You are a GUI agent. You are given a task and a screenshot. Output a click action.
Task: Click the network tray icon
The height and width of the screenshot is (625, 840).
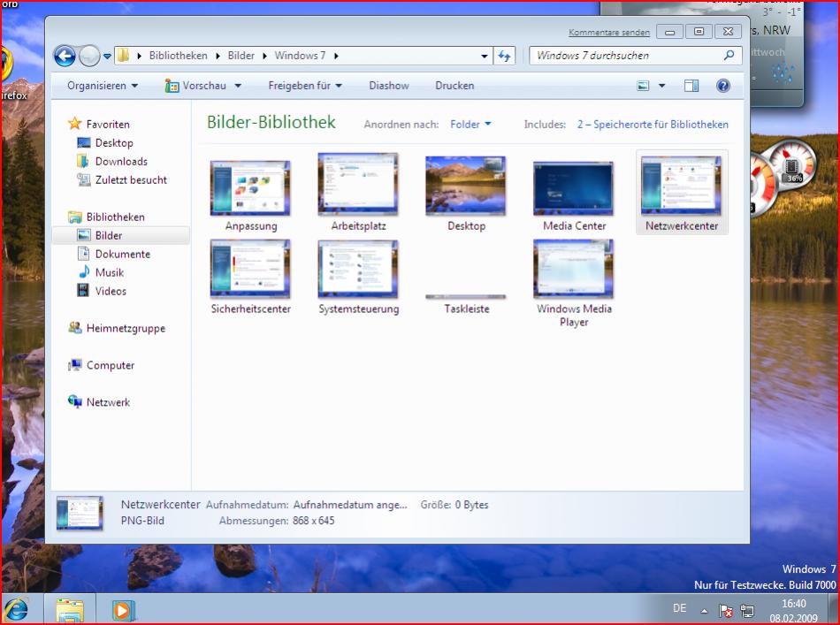[x=747, y=611]
